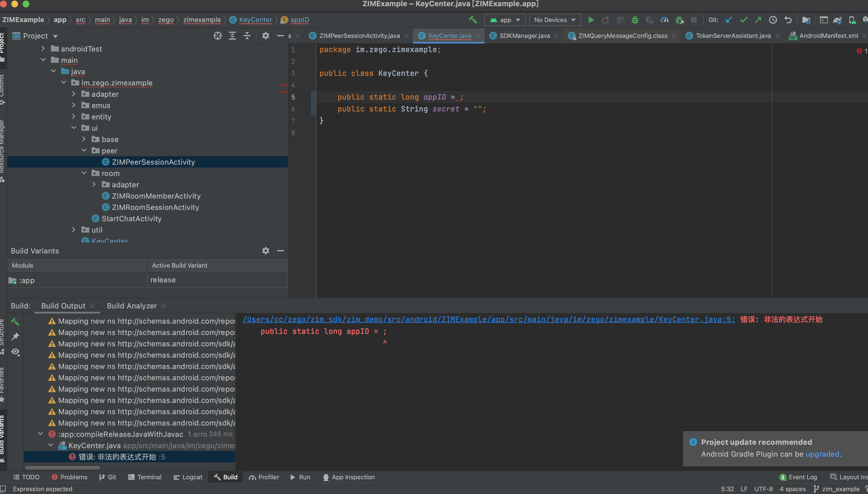Click Git Commit checkmark icon

click(744, 20)
